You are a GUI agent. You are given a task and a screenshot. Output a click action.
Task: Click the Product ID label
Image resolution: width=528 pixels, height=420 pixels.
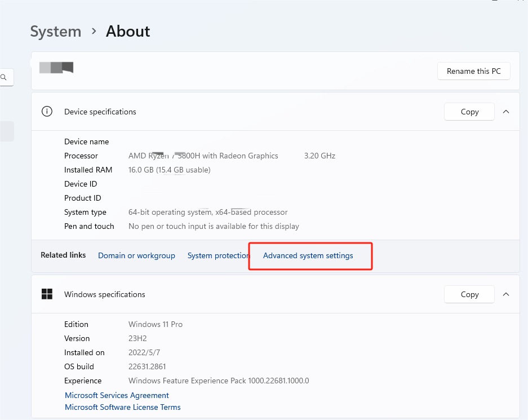82,198
